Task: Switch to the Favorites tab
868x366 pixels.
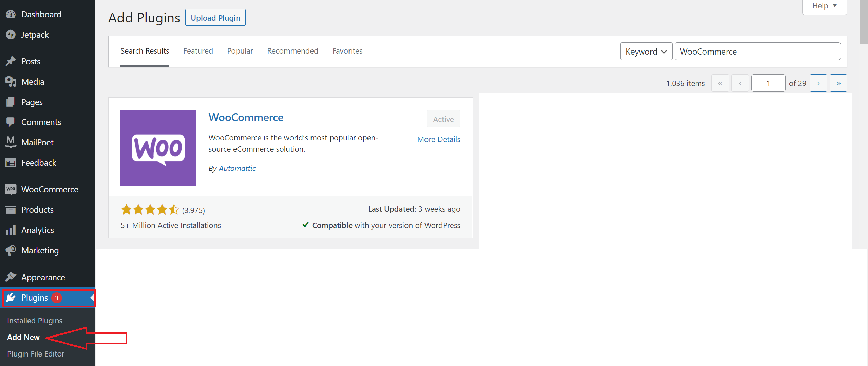Action: pyautogui.click(x=347, y=51)
